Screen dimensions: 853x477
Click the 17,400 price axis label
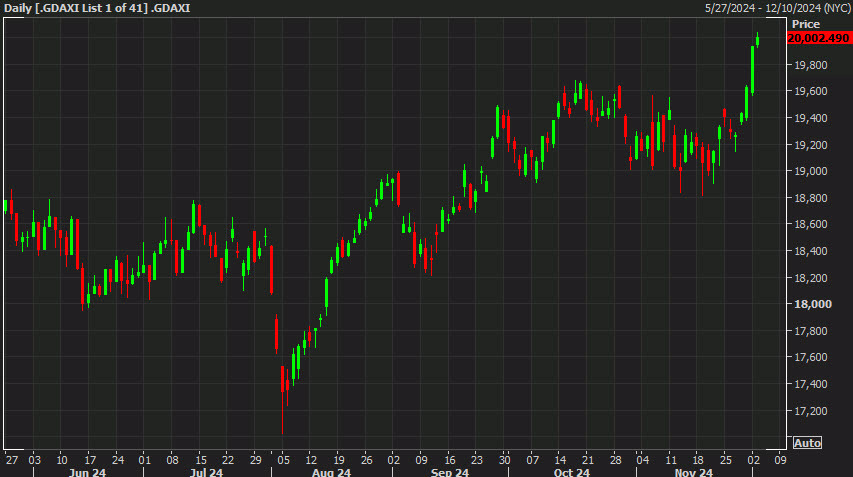[x=811, y=384]
